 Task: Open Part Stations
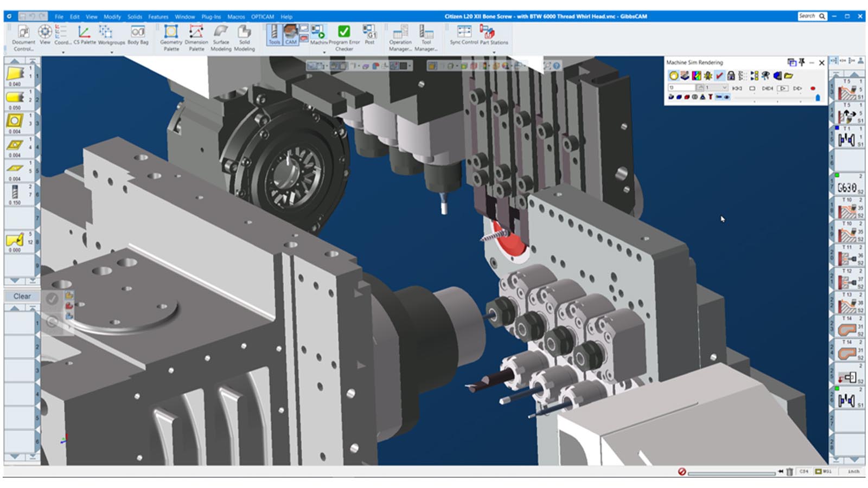click(494, 35)
